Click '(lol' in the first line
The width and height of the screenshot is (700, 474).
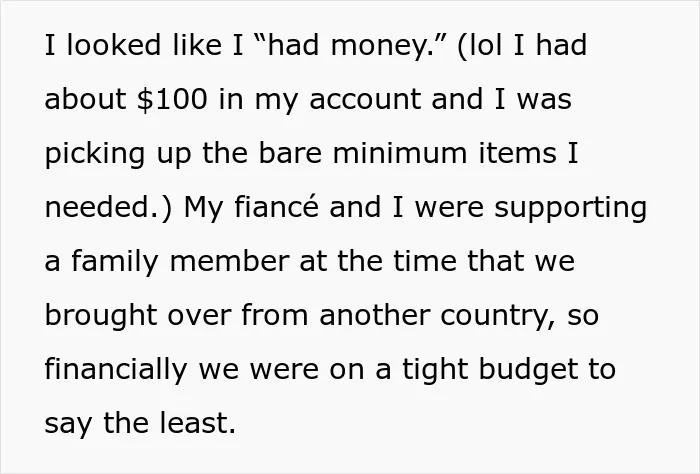click(480, 46)
